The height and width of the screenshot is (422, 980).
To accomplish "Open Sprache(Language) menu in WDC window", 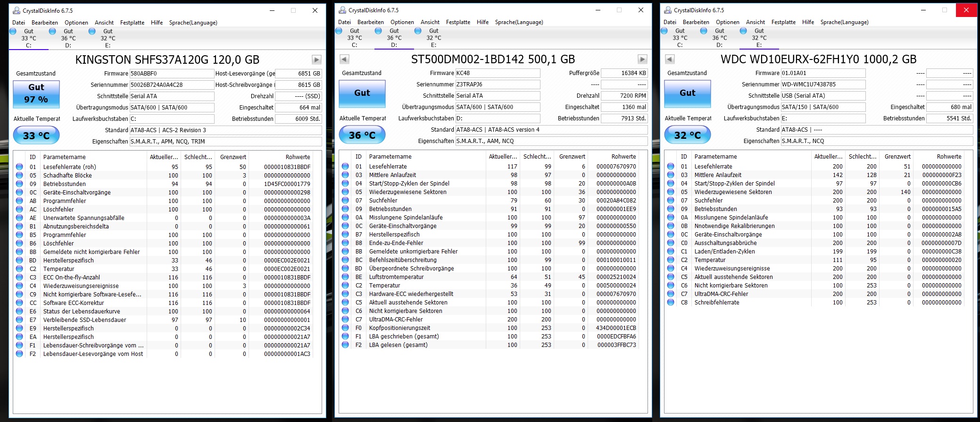I will click(844, 22).
